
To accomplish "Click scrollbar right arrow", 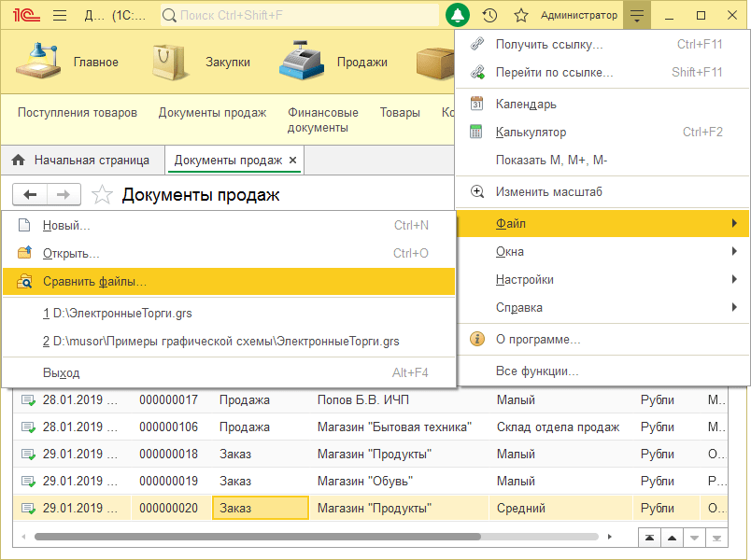I will 609,537.
